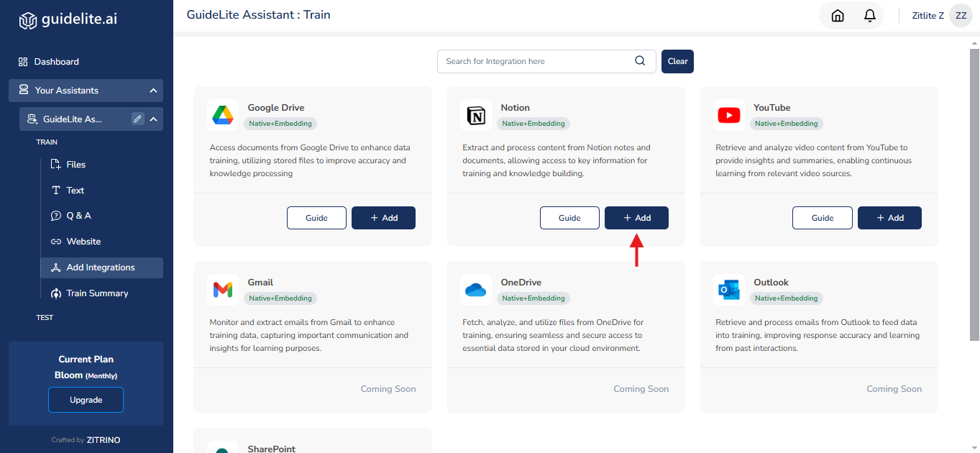Click the Add Integrations node icon
The image size is (980, 453).
point(56,267)
